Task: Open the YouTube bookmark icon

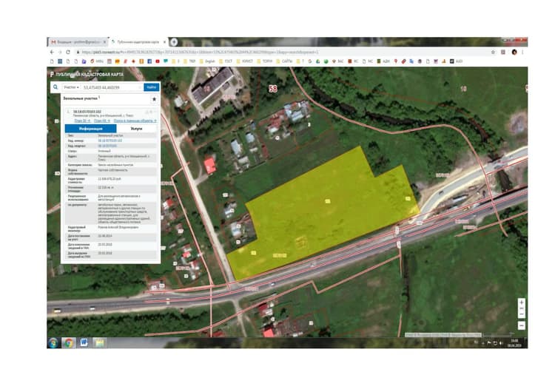Action: [158, 61]
